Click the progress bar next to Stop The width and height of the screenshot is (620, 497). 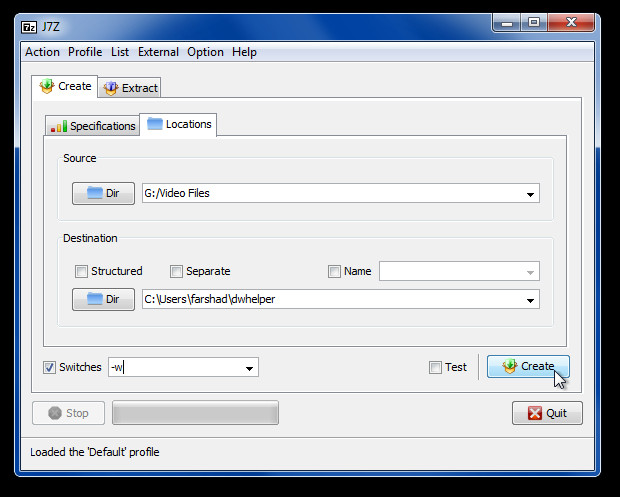pos(195,412)
